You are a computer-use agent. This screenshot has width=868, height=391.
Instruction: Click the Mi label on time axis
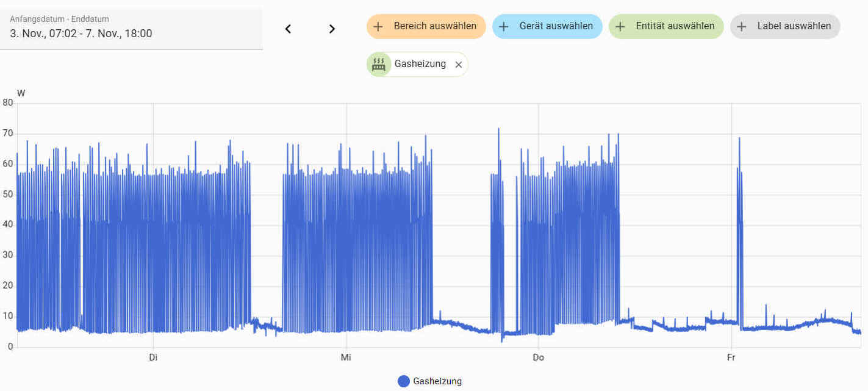point(346,357)
